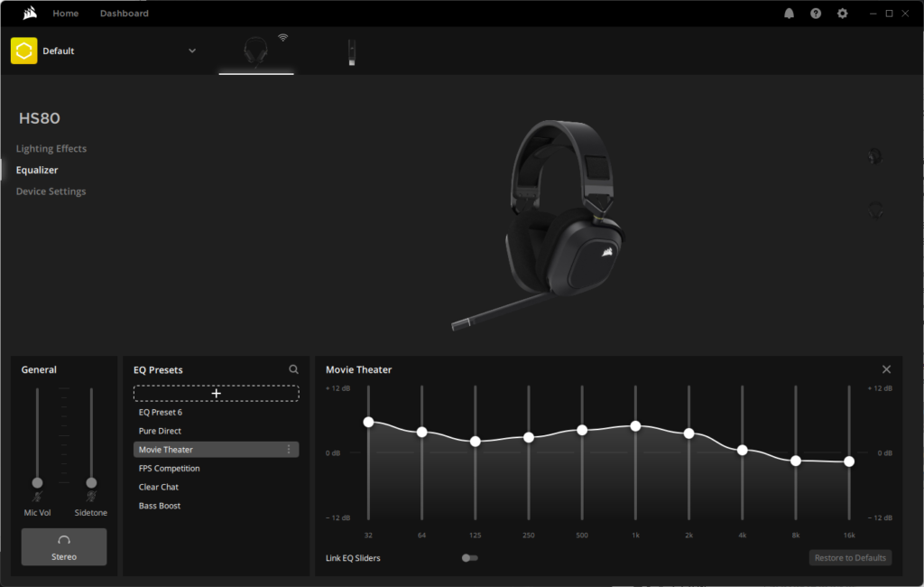Toggle the Link EQ Sliders switch
Viewport: 924px width, 587px height.
pyautogui.click(x=469, y=557)
